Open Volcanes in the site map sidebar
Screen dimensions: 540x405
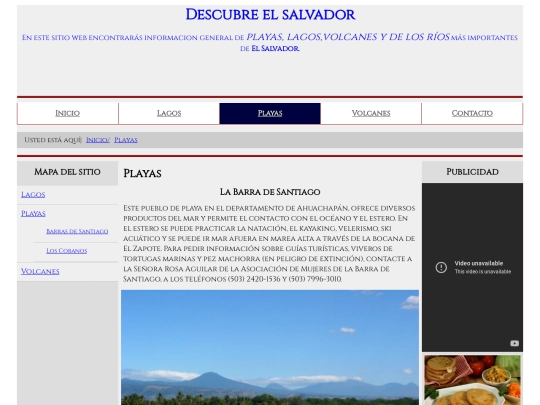point(40,271)
